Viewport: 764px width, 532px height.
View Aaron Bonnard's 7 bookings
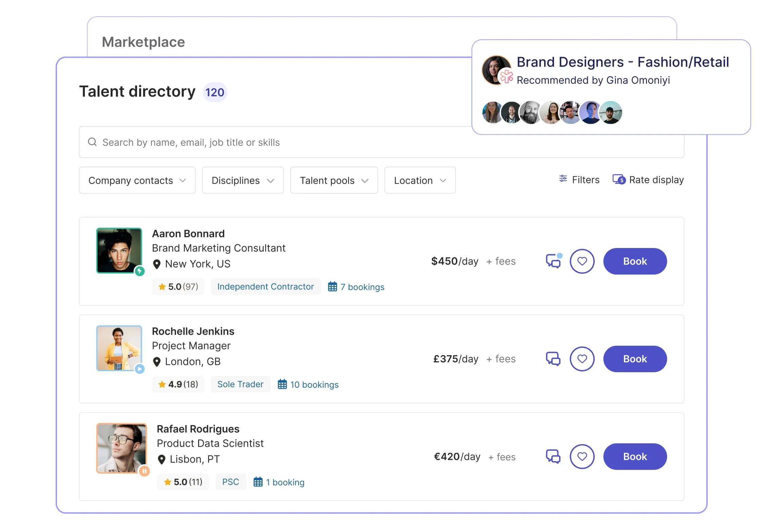[x=356, y=287]
